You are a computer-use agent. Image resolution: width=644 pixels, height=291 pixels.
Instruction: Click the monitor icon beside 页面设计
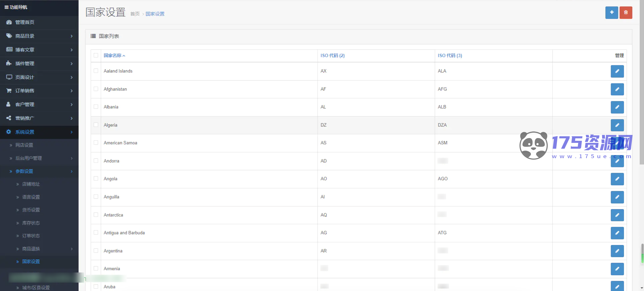[9, 77]
